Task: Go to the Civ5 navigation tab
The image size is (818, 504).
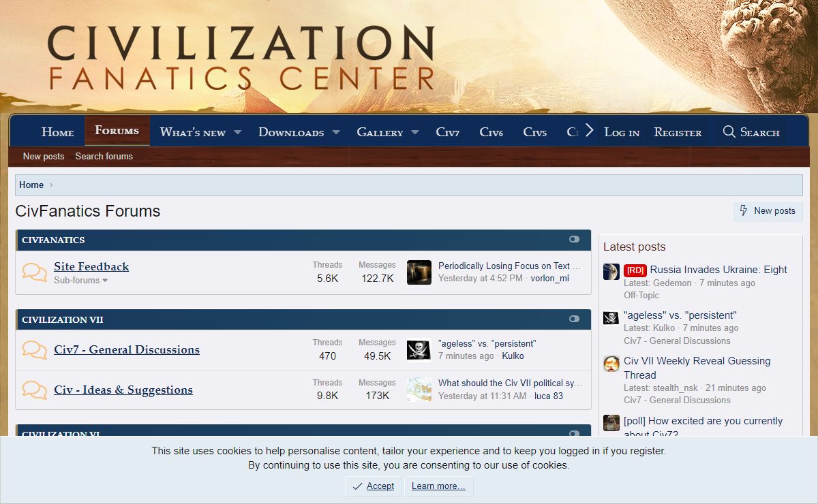Action: [534, 132]
